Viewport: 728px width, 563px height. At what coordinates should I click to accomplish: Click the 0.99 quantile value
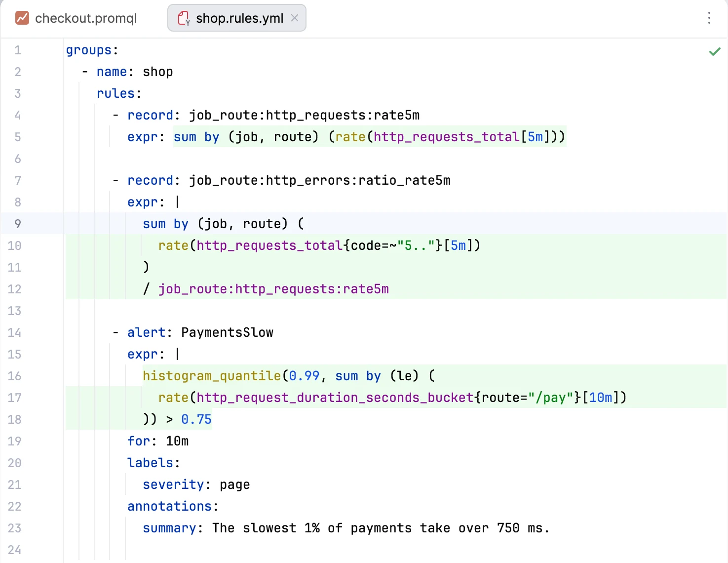click(x=305, y=376)
